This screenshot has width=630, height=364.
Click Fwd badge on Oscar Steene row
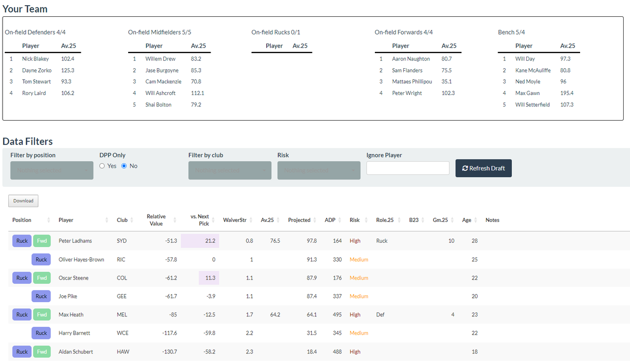pyautogui.click(x=42, y=277)
